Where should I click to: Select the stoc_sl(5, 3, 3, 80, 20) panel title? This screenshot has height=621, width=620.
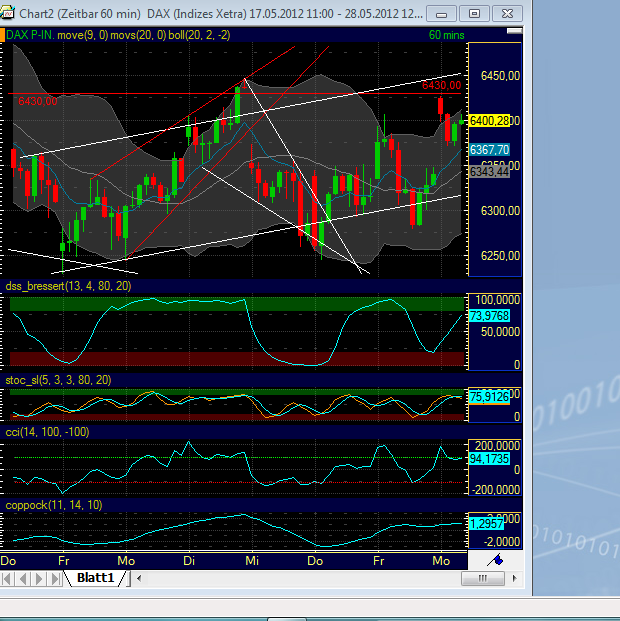click(x=58, y=380)
